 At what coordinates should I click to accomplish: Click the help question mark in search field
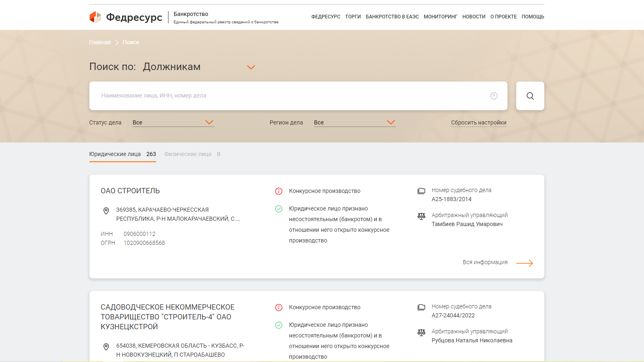click(494, 96)
